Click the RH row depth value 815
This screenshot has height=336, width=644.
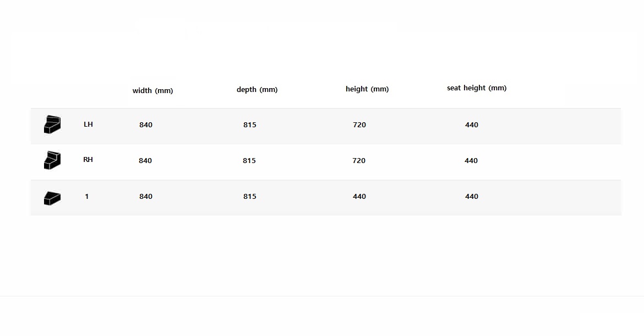tap(249, 161)
